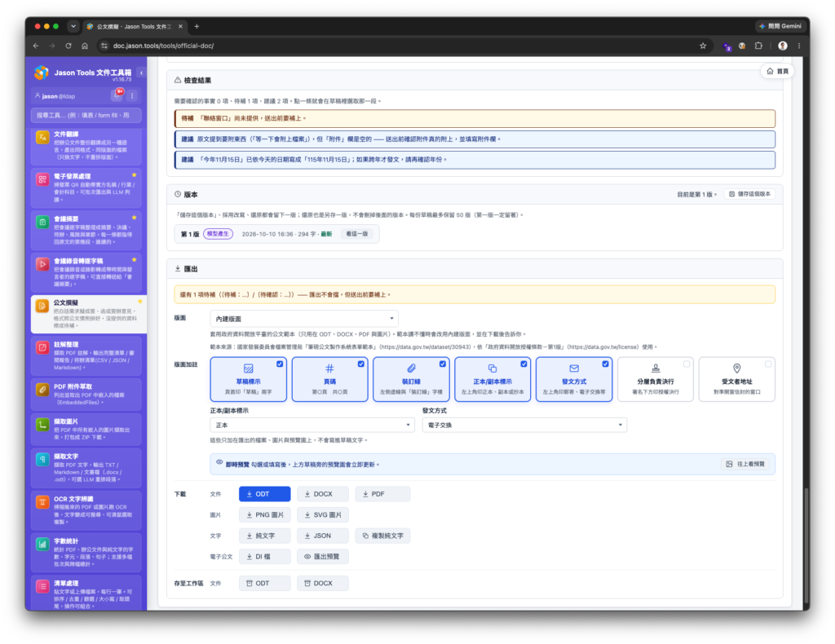Click the 複製純文字 button

click(382, 536)
